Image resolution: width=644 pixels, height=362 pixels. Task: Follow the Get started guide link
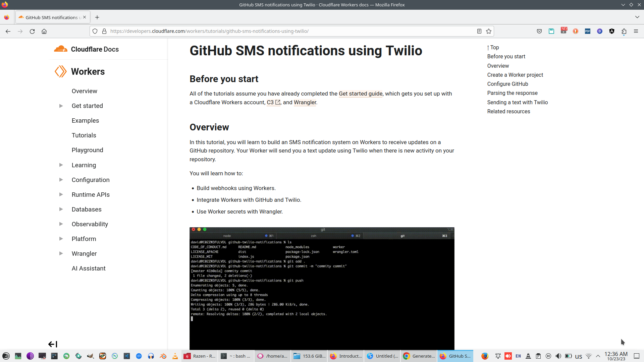tap(360, 94)
